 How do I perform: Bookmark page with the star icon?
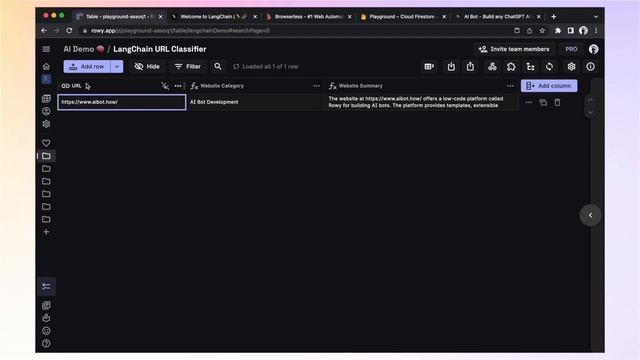click(542, 31)
